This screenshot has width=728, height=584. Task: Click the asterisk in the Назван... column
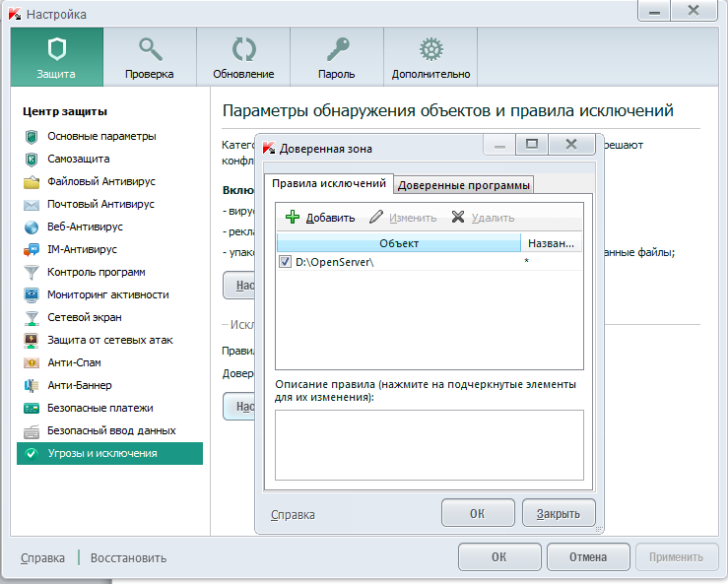[526, 261]
